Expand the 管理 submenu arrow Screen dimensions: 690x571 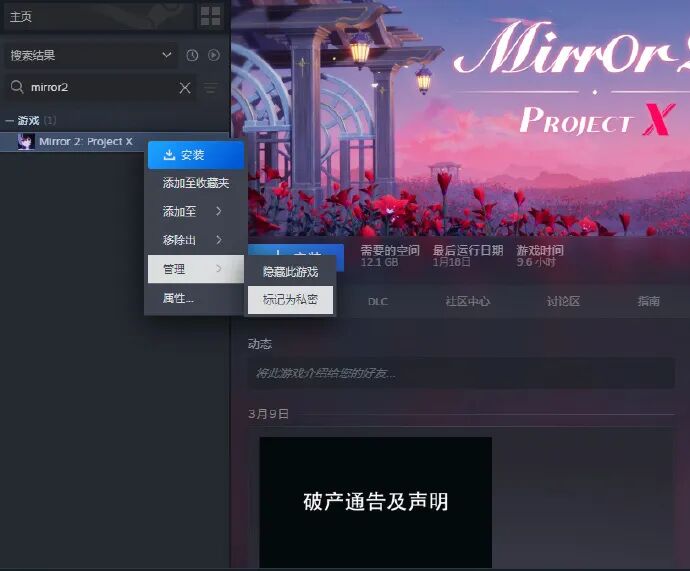click(219, 268)
